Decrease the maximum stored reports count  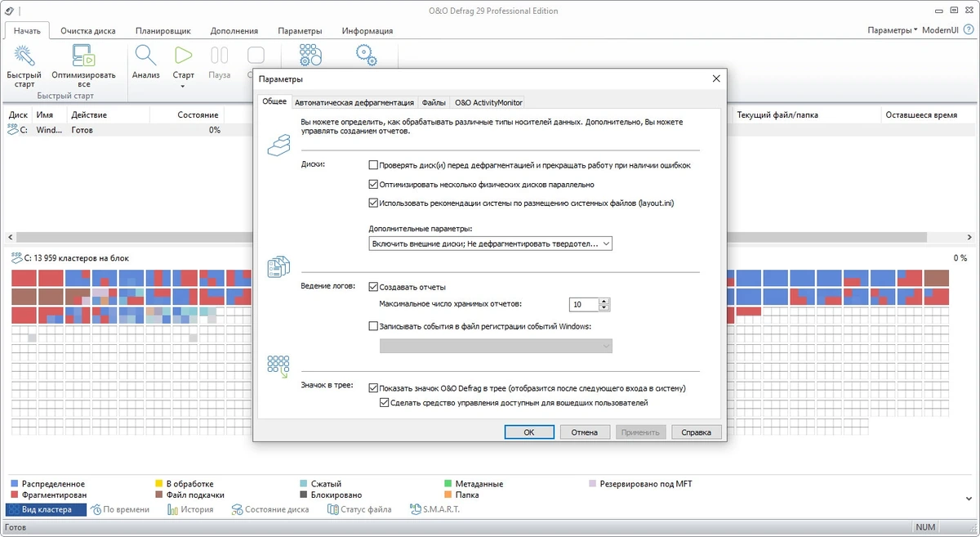click(604, 308)
